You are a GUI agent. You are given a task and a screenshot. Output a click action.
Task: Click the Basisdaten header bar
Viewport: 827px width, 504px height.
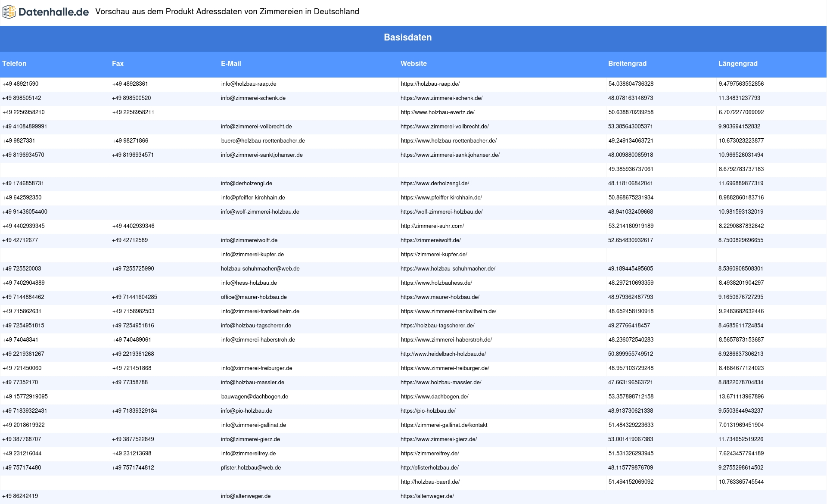tap(407, 37)
